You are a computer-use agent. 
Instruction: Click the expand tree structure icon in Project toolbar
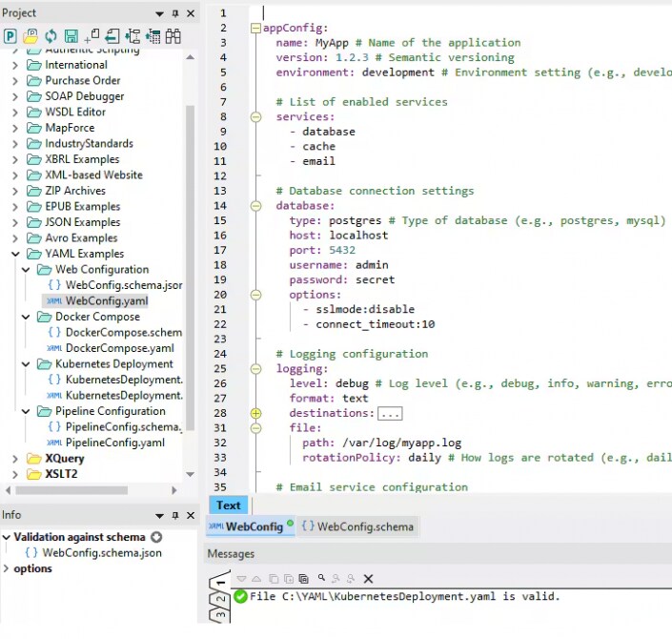(x=132, y=36)
